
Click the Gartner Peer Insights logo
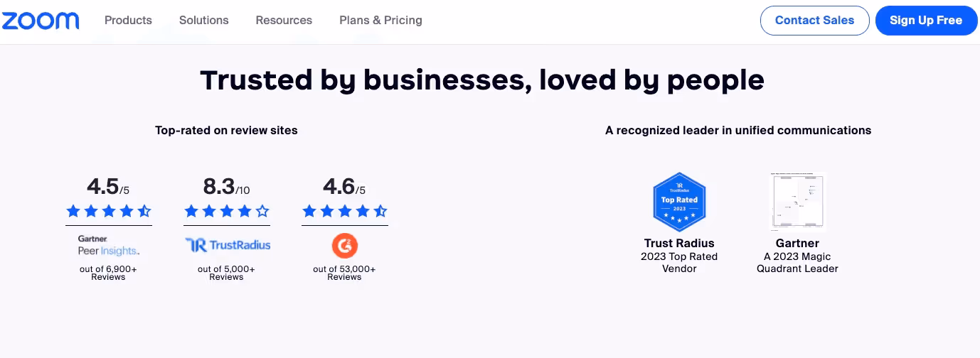108,245
